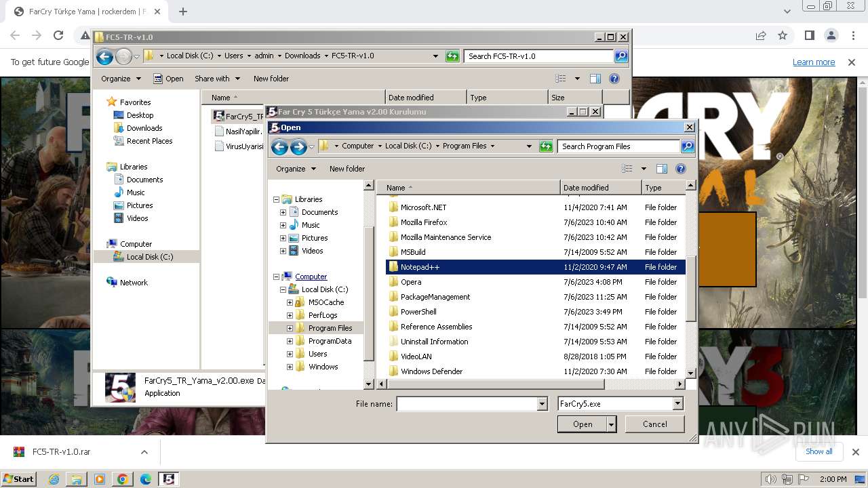Expand the MSOCache folder node
The width and height of the screenshot is (868, 488).
click(x=290, y=302)
